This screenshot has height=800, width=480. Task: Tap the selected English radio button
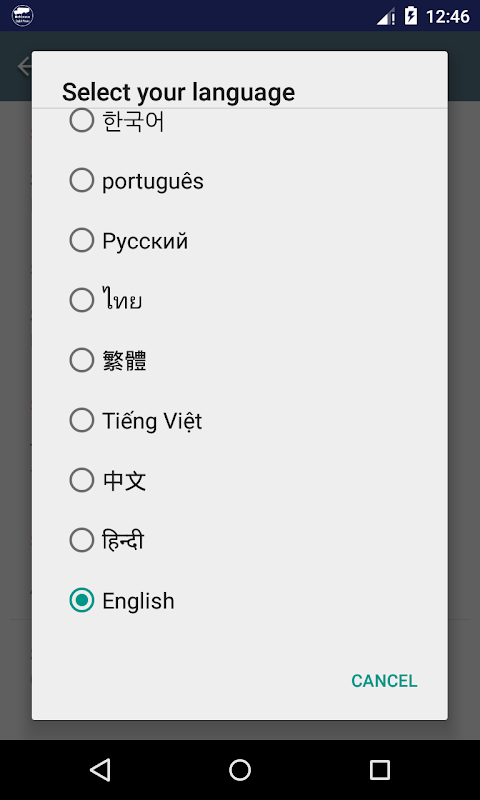click(82, 601)
